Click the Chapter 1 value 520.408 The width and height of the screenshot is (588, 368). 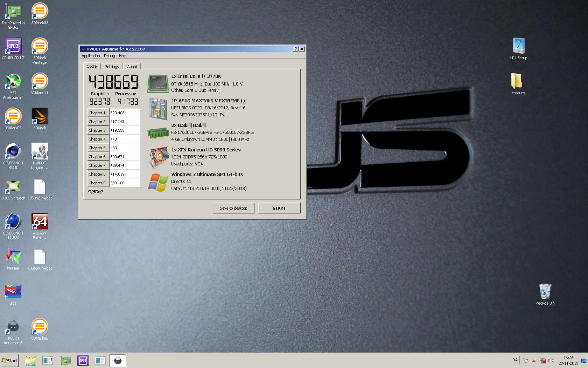(125, 113)
